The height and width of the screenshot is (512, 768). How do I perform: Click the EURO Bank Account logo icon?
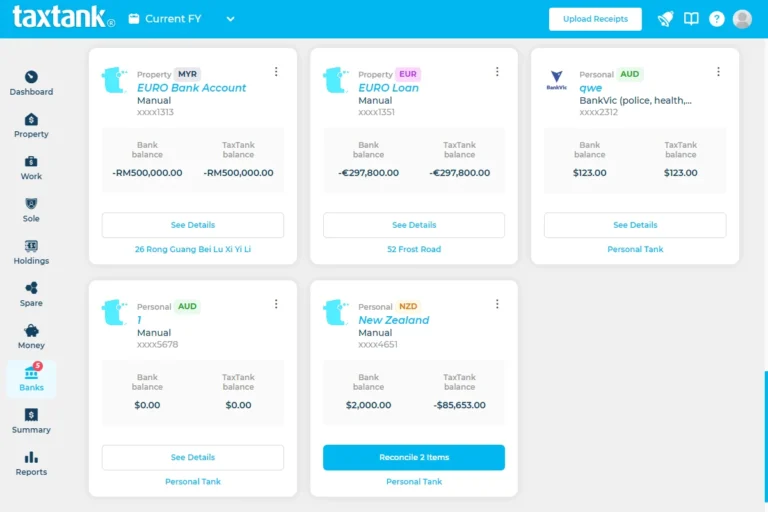(x=114, y=80)
